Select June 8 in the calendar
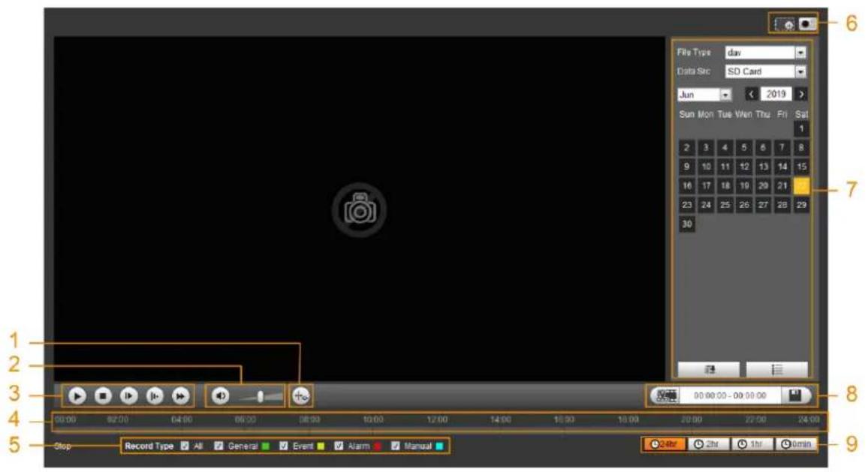This screenshot has height=472, width=868. click(801, 148)
